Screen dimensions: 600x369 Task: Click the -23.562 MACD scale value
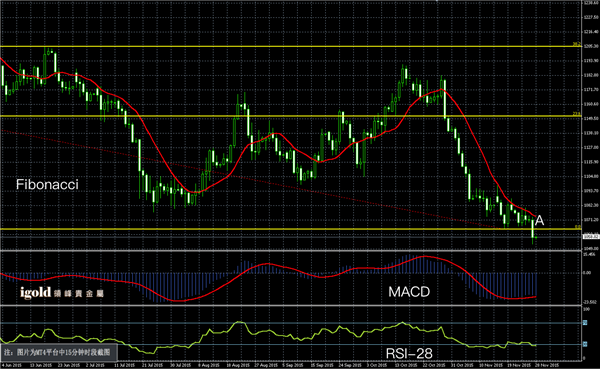pyautogui.click(x=590, y=302)
